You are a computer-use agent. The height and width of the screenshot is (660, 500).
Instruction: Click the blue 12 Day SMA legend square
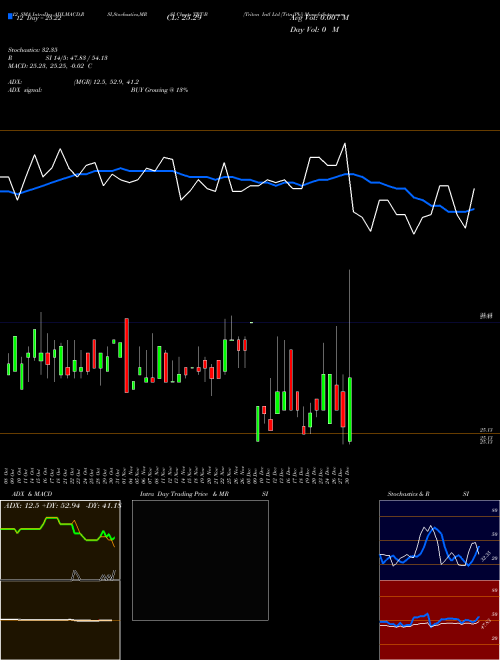pyautogui.click(x=10, y=17)
